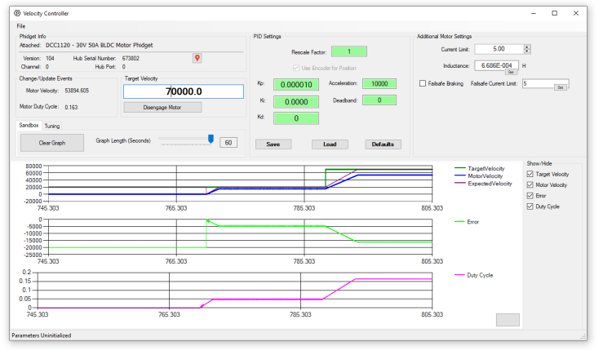The image size is (612, 364).
Task: Open the File menu
Action: pyautogui.click(x=21, y=26)
